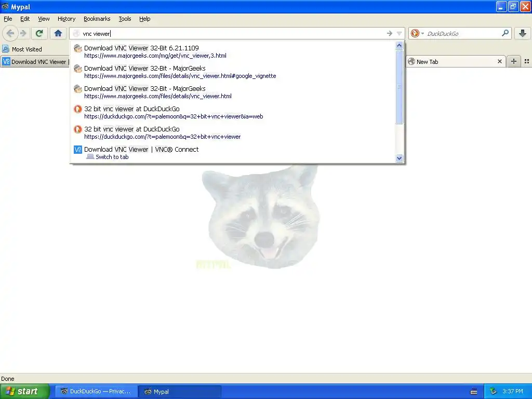Image resolution: width=532 pixels, height=399 pixels.
Task: Click the suggestion list scrollbar thumb
Action: pyautogui.click(x=400, y=87)
